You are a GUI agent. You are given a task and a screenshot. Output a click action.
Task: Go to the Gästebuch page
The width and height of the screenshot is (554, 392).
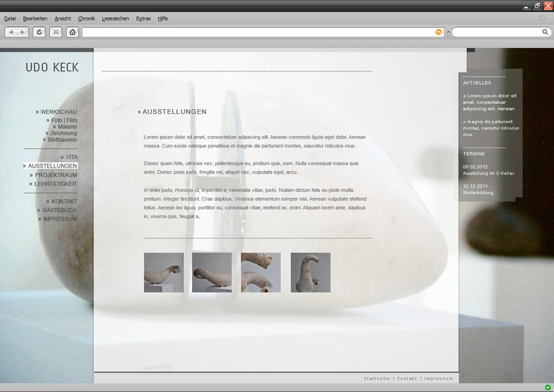(x=60, y=210)
